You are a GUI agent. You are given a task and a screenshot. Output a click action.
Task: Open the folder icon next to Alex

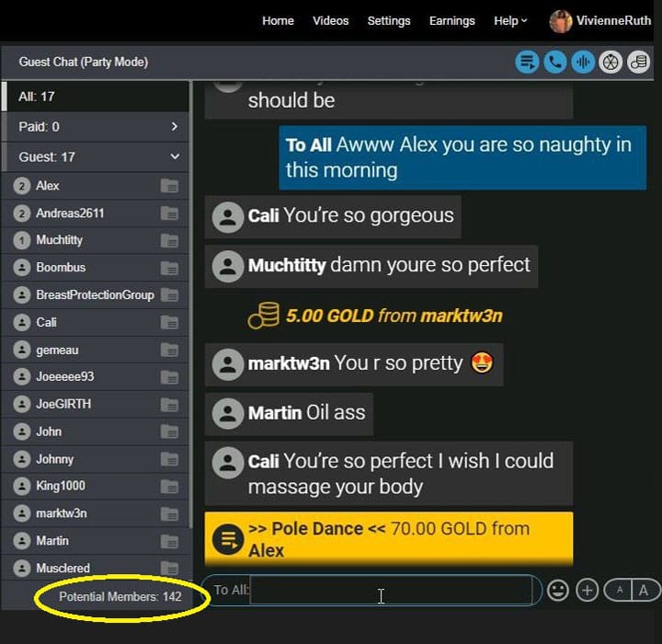coord(169,186)
